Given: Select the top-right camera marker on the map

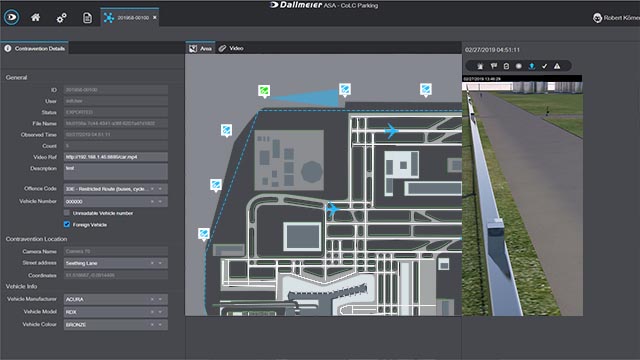Looking at the screenshot, I should point(426,90).
